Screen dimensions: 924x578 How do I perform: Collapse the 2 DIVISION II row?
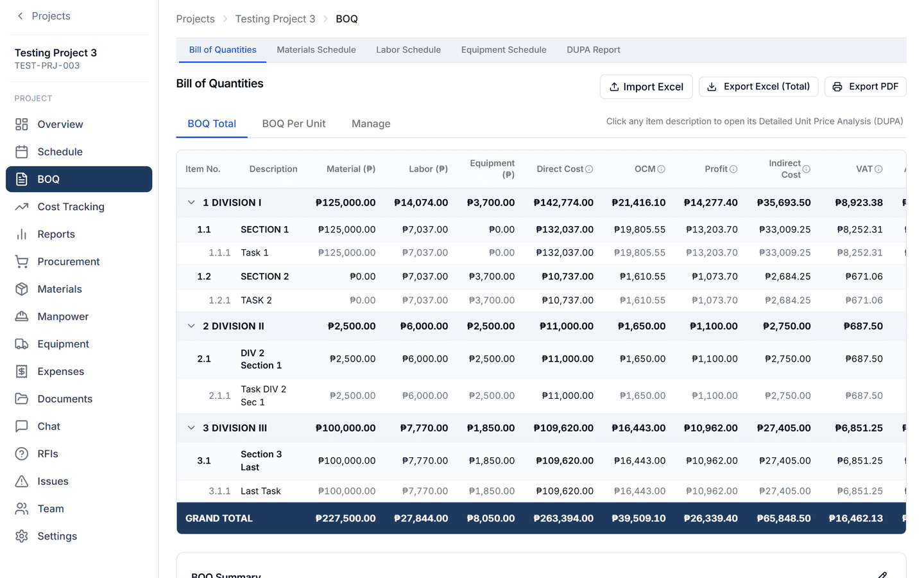click(x=191, y=326)
